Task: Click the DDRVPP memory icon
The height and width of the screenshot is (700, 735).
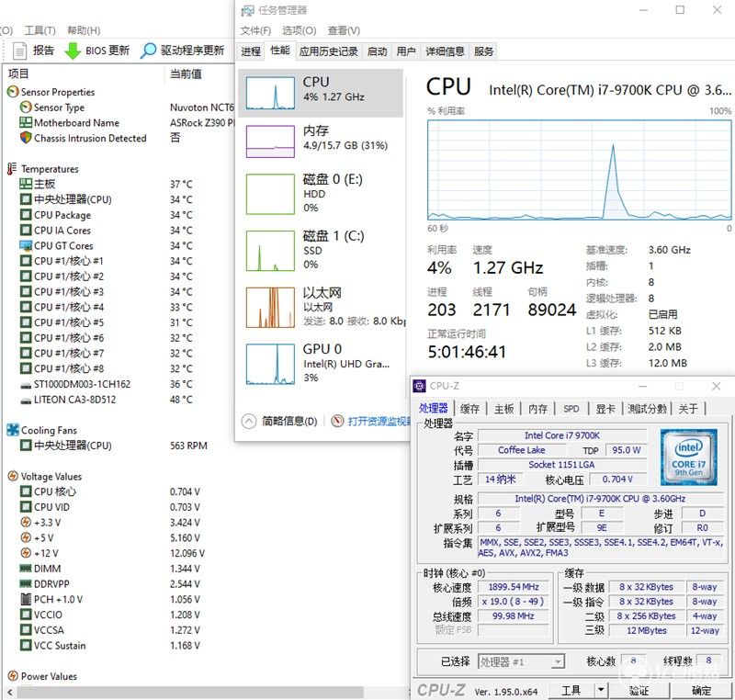Action: pyautogui.click(x=26, y=584)
